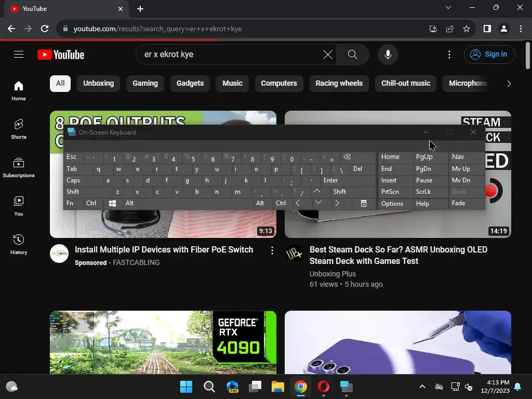Bookmark this page with star icon

[467, 29]
